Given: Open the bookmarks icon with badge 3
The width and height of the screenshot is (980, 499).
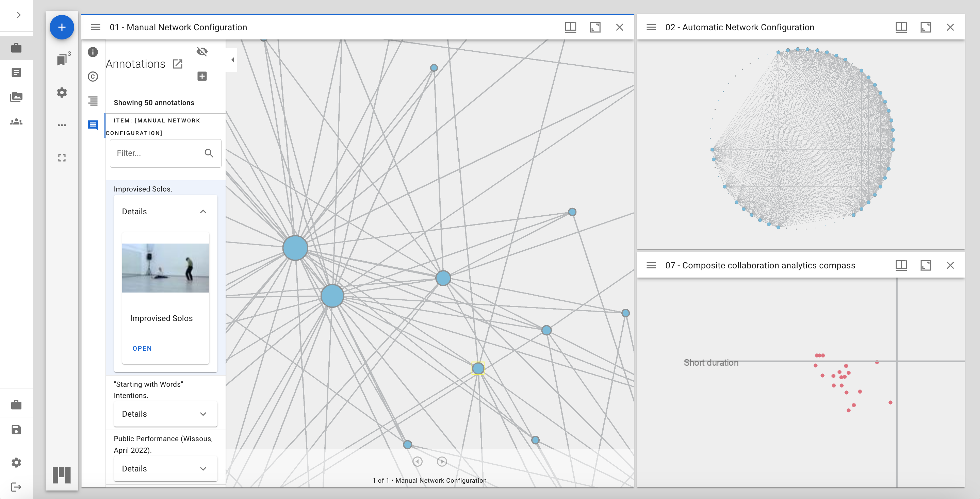Looking at the screenshot, I should click(x=63, y=59).
